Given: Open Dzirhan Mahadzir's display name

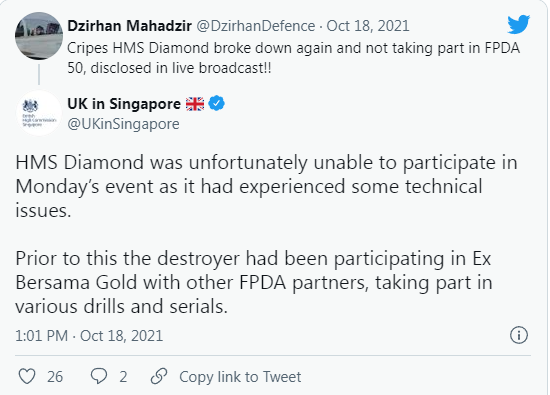Looking at the screenshot, I should [129, 26].
